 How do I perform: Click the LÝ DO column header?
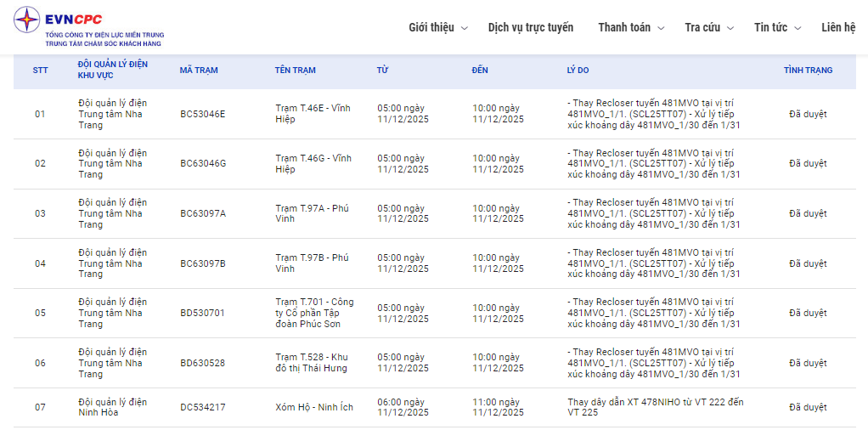pyautogui.click(x=578, y=71)
